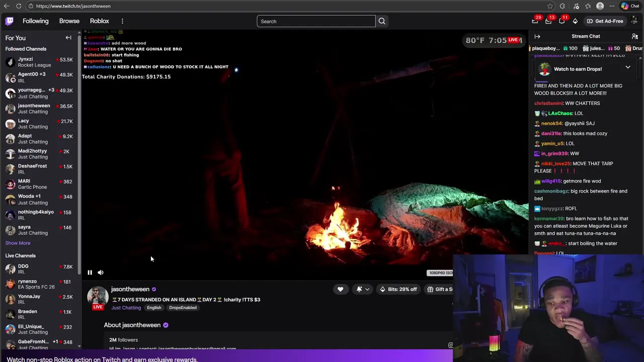This screenshot has height=362, width=644.
Task: Open Prime loot crown icon
Action: coord(535,21)
